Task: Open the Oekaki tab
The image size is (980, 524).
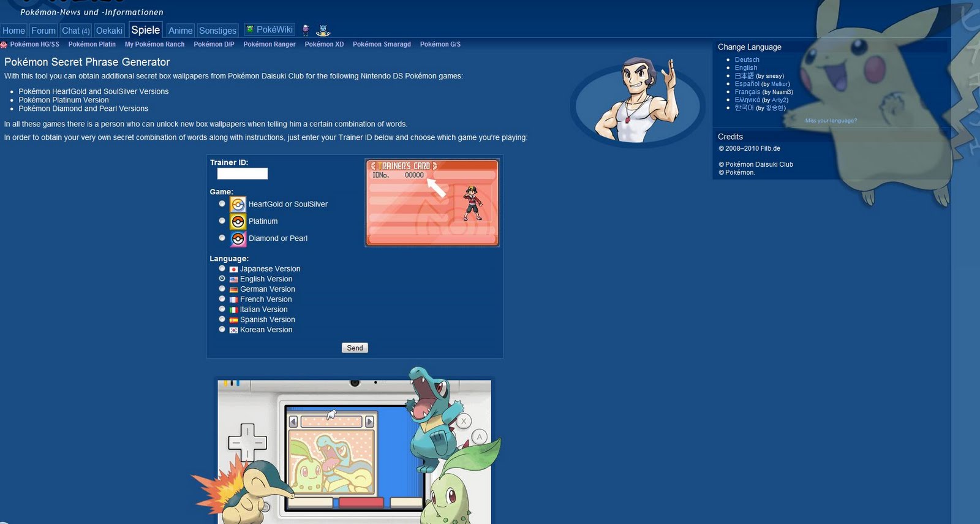Action: (109, 31)
